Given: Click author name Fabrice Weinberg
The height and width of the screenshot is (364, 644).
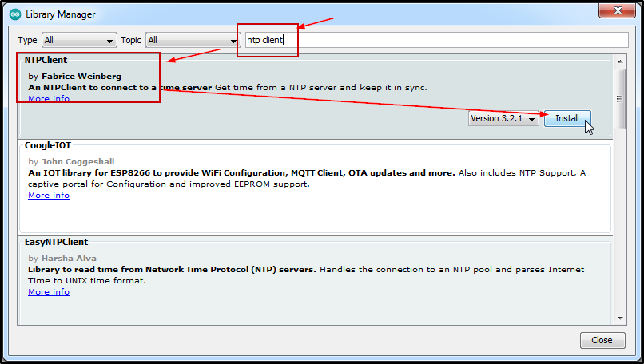Looking at the screenshot, I should tap(81, 76).
